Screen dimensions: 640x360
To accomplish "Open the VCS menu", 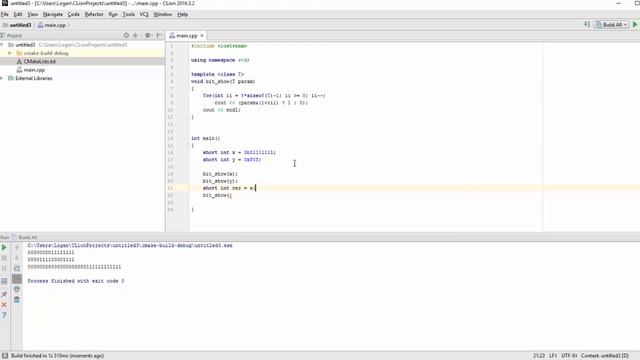I will click(x=144, y=14).
